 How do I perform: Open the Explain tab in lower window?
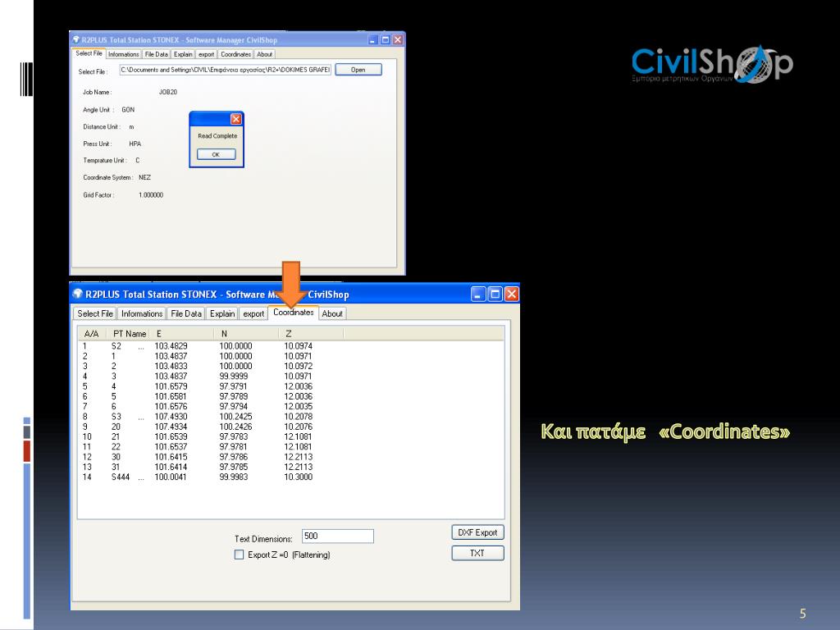221,313
